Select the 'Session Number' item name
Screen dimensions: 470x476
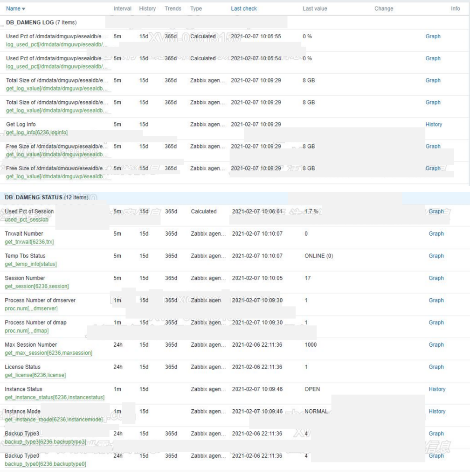(25, 278)
